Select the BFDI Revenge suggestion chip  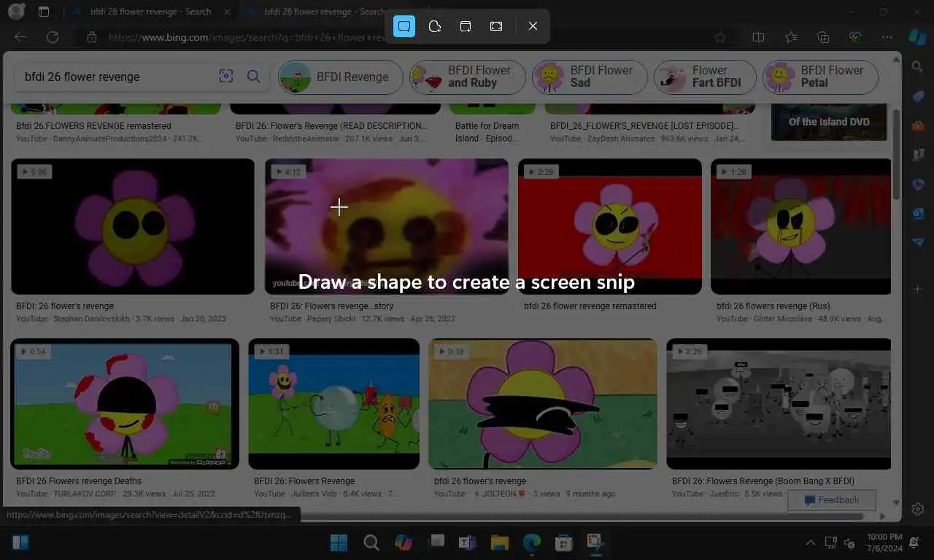point(341,77)
